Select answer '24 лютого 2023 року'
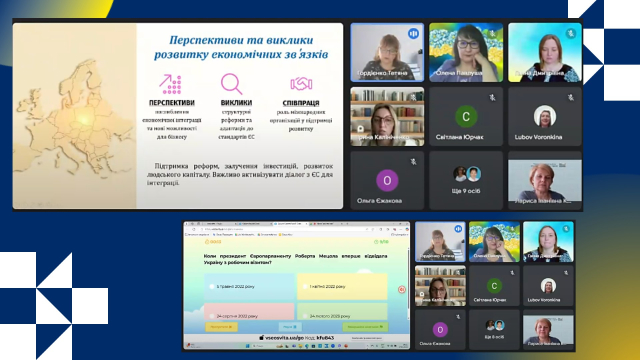This screenshot has width=640, height=360. click(x=342, y=311)
